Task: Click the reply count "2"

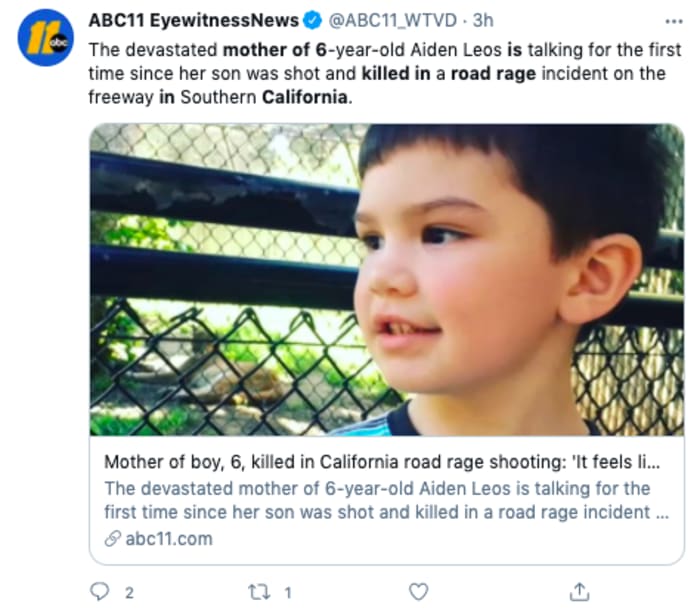Action: (129, 592)
